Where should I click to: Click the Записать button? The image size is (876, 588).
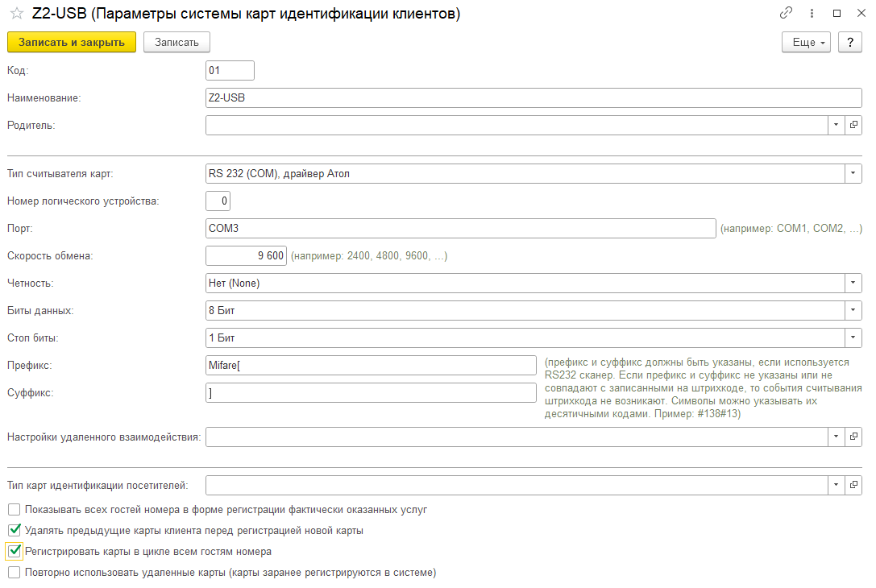[176, 43]
